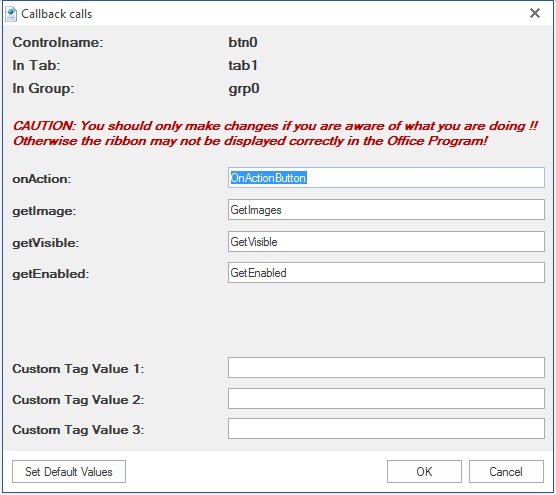The width and height of the screenshot is (556, 495).
Task: Click the Callback calls window icon
Action: tap(11, 14)
